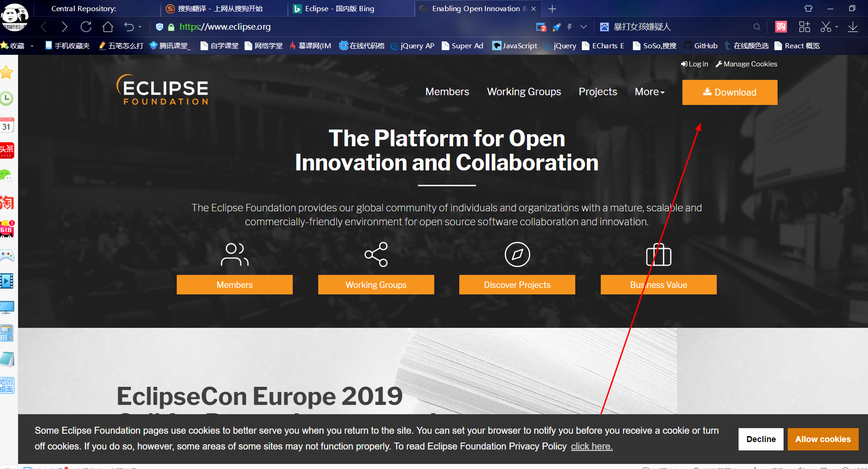Open the jQuery AP bookmark
Screen dimensions: 868x469
point(412,46)
